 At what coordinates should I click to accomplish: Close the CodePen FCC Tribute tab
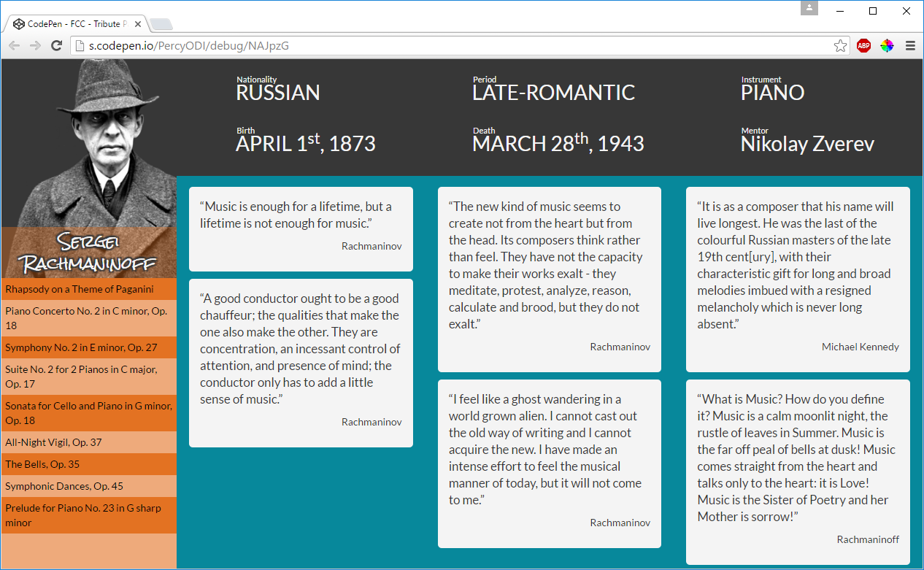click(x=138, y=24)
